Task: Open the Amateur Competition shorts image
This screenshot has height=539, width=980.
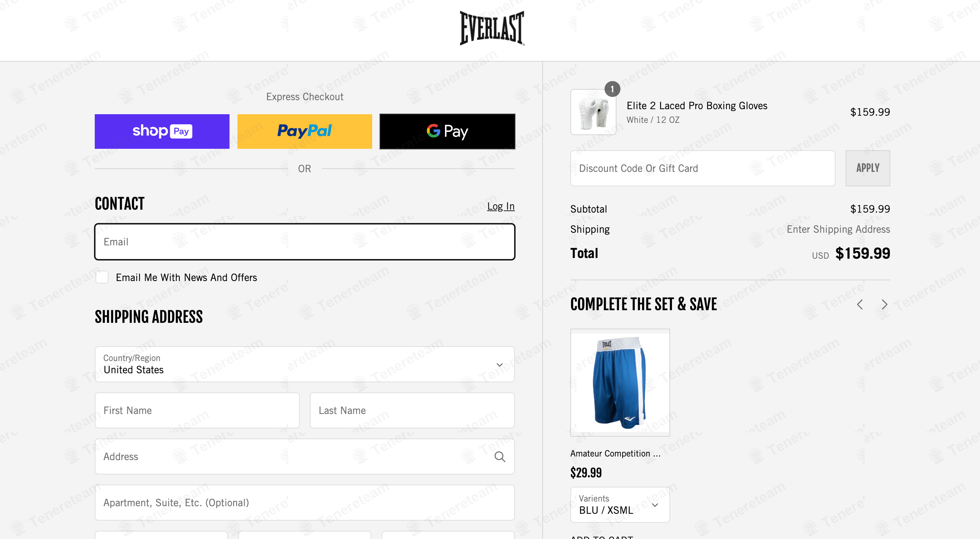Action: tap(620, 382)
